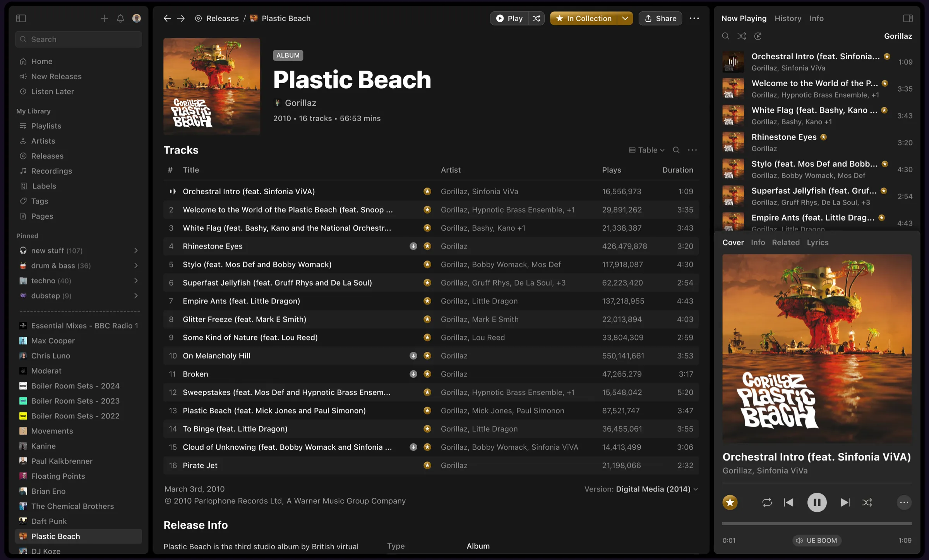Toggle favorite star in the player controls

730,502
